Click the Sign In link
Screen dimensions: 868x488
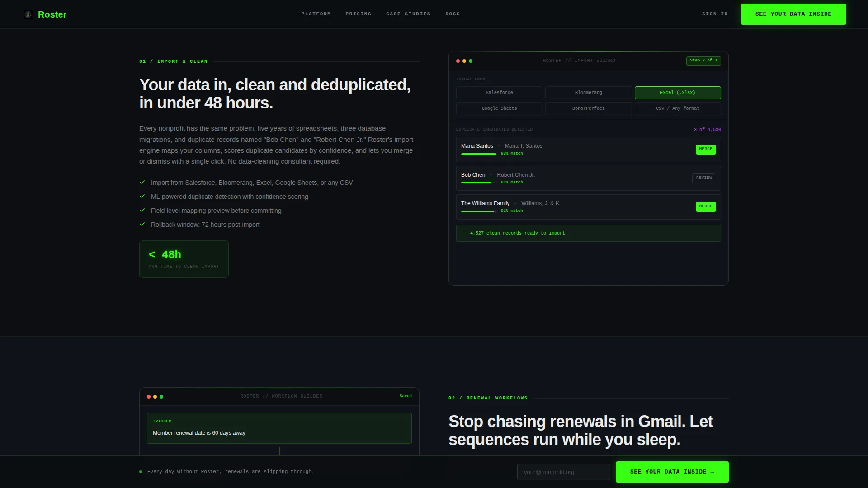[x=715, y=14]
